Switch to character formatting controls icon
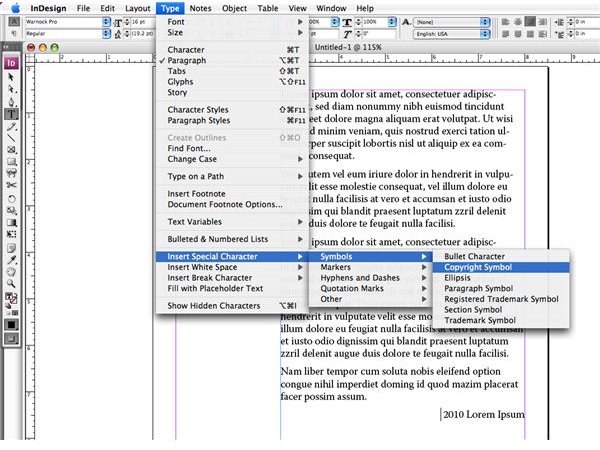Viewport: 600px width, 450px height. (x=14, y=22)
